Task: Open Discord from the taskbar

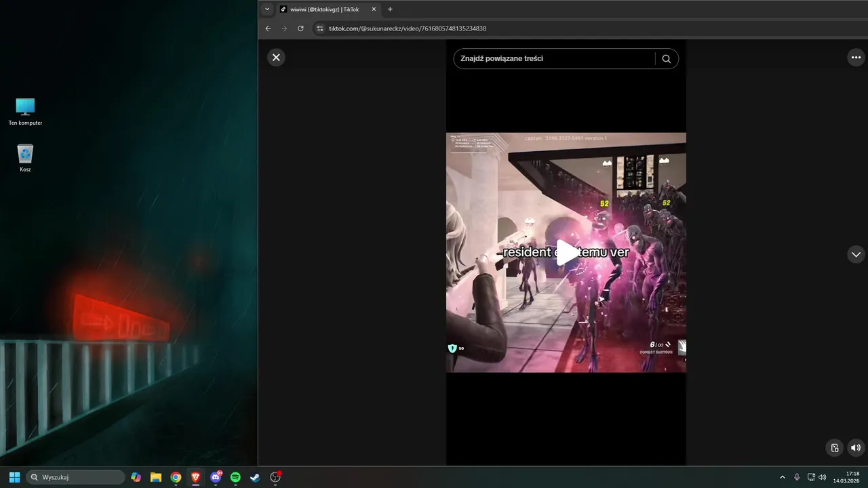Action: tap(216, 477)
